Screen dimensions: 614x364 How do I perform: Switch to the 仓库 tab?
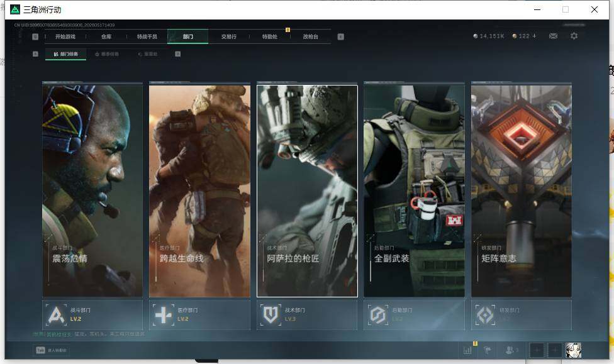pyautogui.click(x=106, y=36)
